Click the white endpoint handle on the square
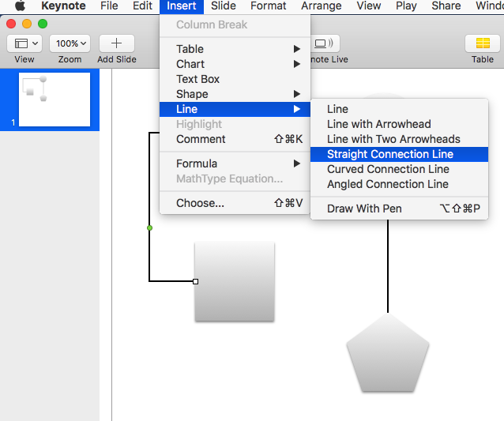The width and height of the screenshot is (504, 421). 195,281
